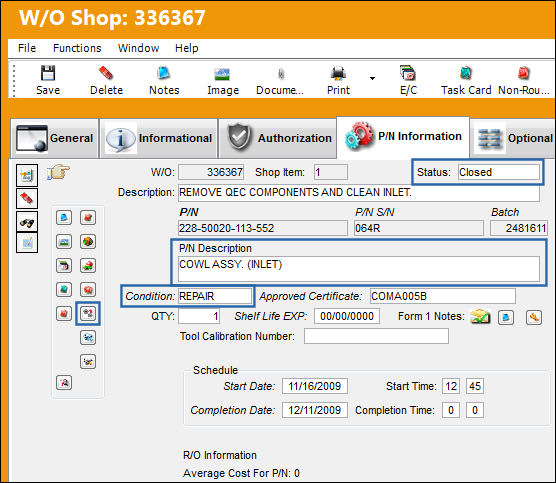Screen dimensions: 556x483
Task: Click the P/N field 228-50020-113-552
Action: pyautogui.click(x=263, y=228)
